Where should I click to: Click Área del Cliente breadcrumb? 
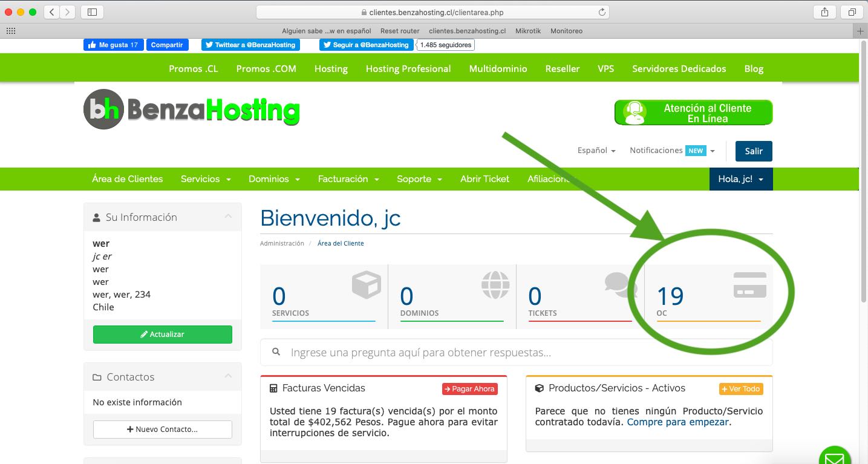(x=341, y=243)
